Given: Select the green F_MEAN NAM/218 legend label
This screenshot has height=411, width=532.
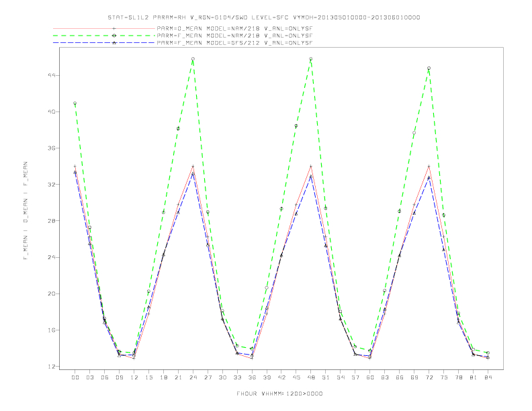Looking at the screenshot, I should pyautogui.click(x=234, y=36).
